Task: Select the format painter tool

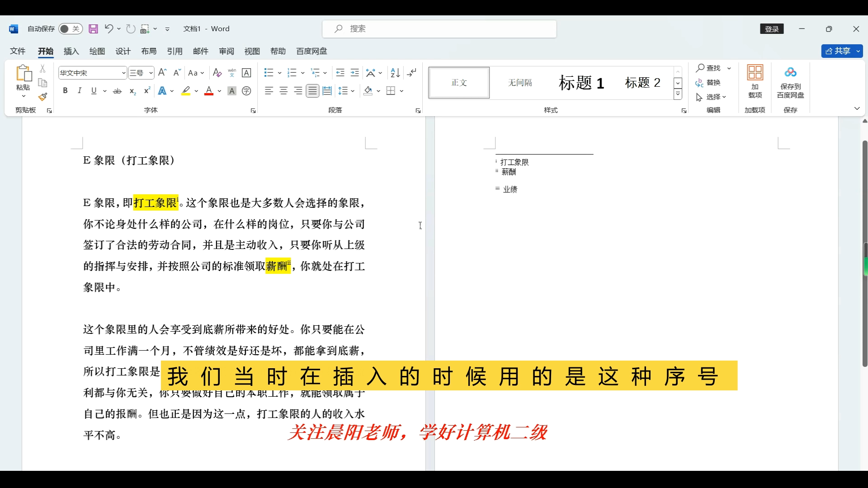Action: point(42,97)
